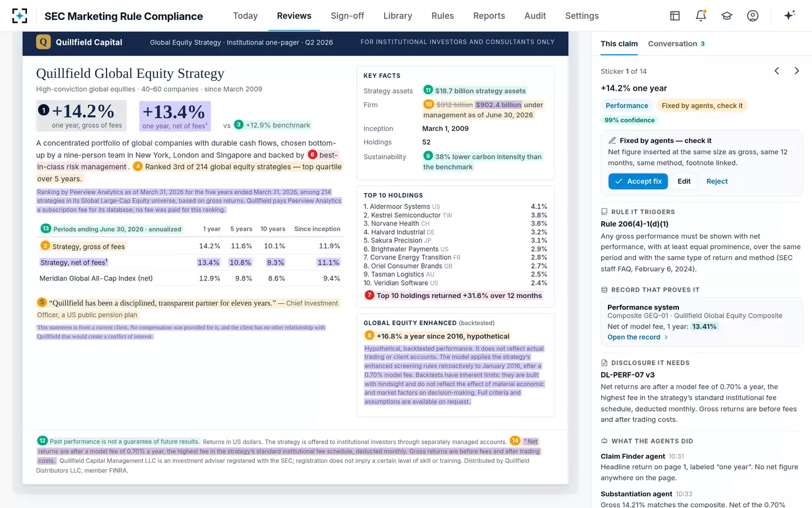Open Reports tab

click(x=489, y=16)
